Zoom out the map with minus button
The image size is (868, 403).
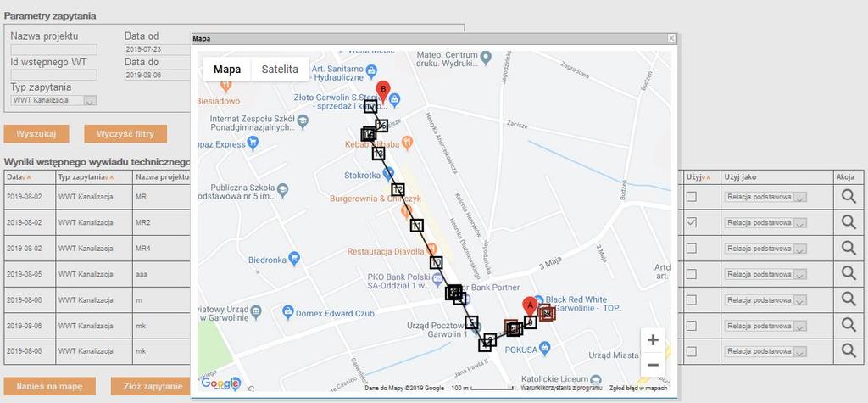(x=653, y=365)
